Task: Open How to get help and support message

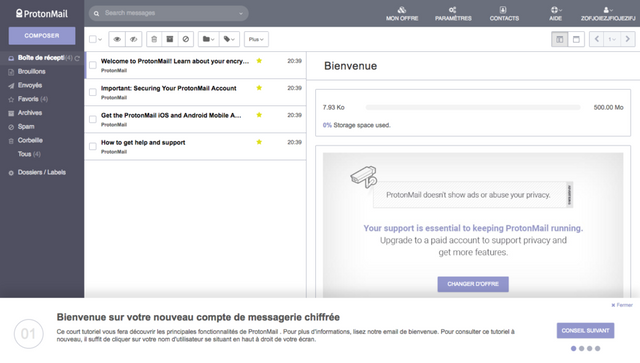Action: [195, 147]
